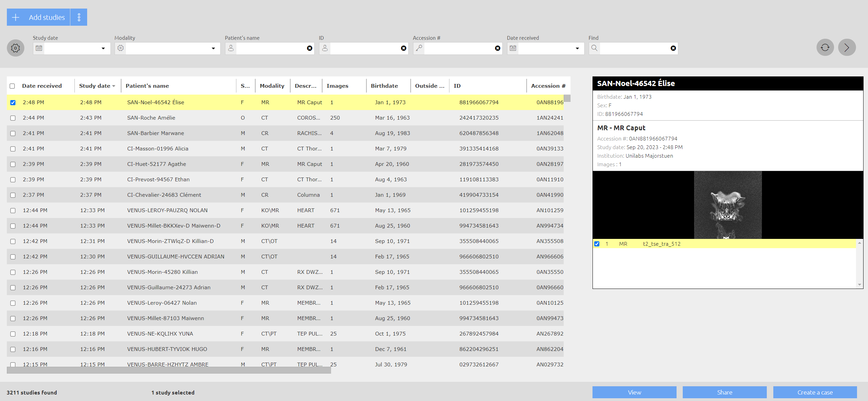Viewport: 868px width, 401px height.
Task: Click the Create a case button
Action: point(815,392)
